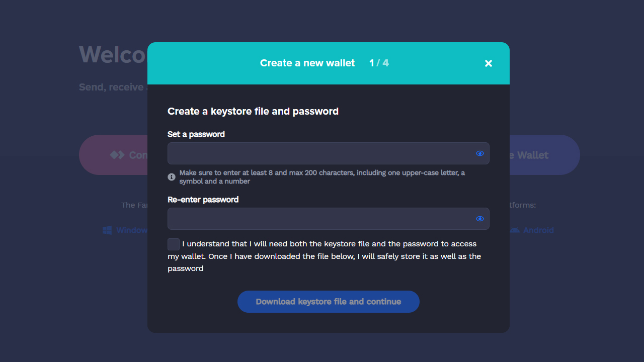
Task: Click the diamond icon on Connect button
Action: tap(117, 155)
